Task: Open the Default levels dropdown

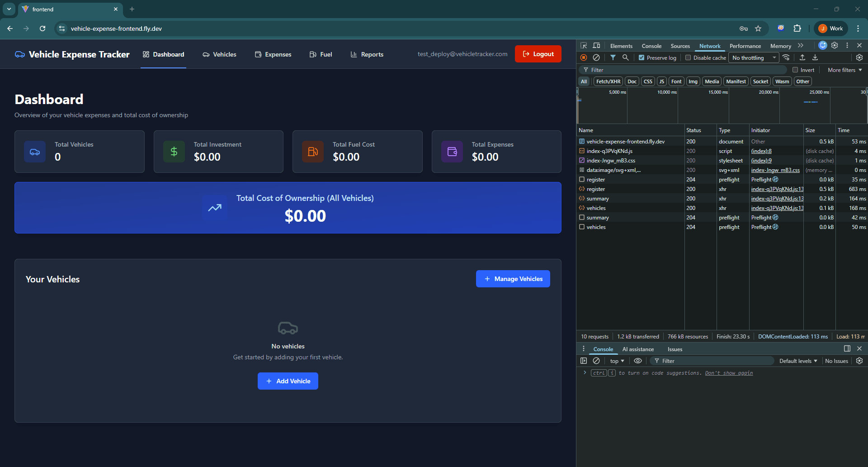Action: coord(797,361)
